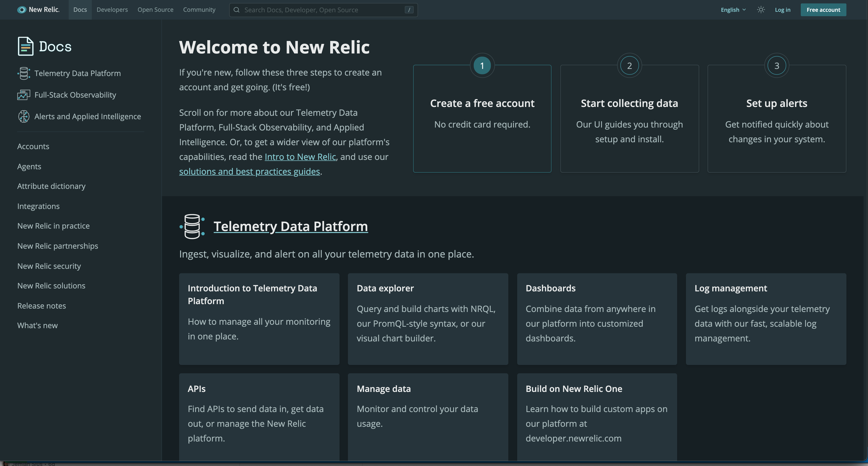Image resolution: width=868 pixels, height=466 pixels.
Task: Open the Community nav tab
Action: click(199, 10)
